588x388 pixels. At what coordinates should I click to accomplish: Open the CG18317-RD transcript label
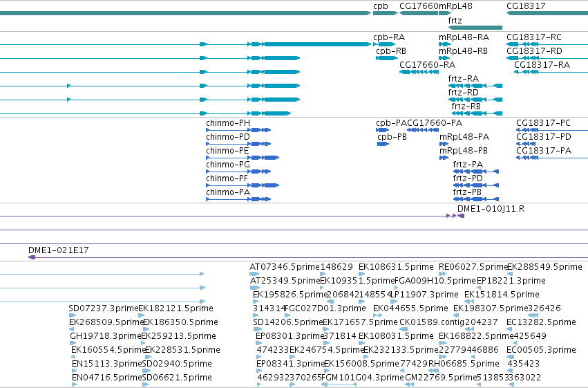pyautogui.click(x=534, y=51)
